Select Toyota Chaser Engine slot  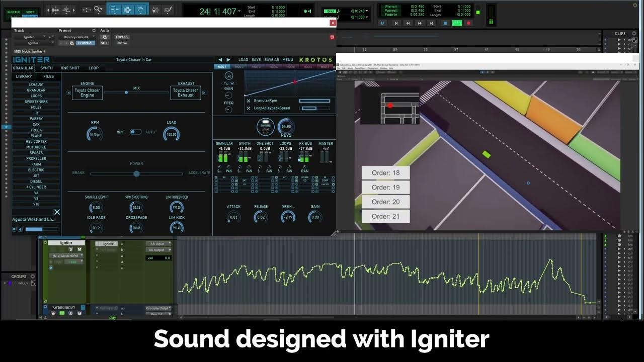tap(87, 93)
